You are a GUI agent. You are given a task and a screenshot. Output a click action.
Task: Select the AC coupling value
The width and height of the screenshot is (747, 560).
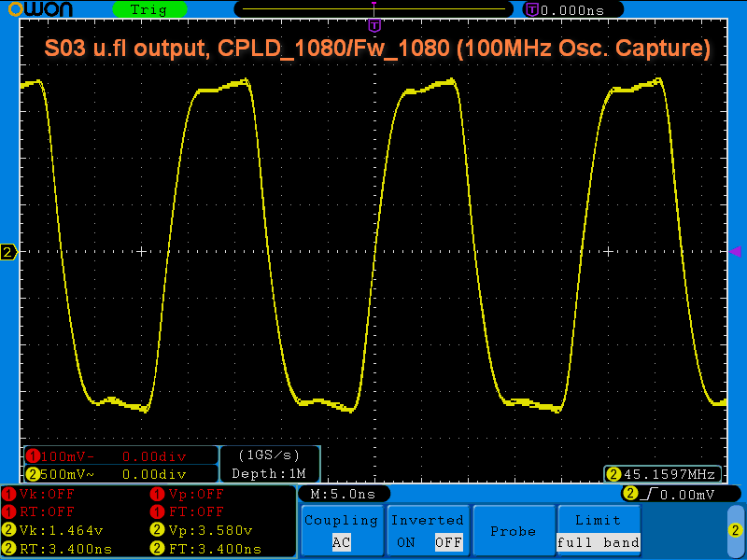tap(342, 542)
